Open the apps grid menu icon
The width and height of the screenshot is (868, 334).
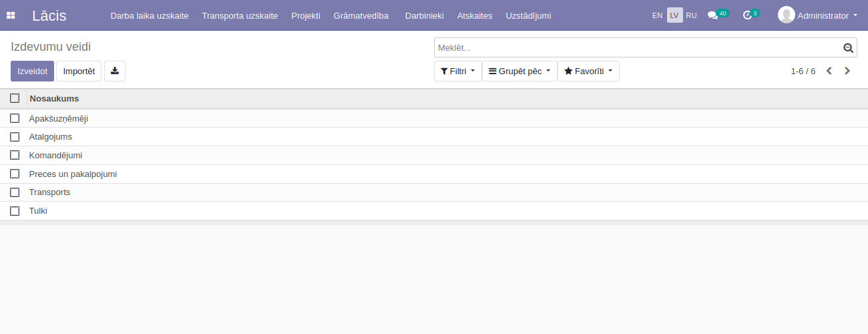[x=11, y=15]
